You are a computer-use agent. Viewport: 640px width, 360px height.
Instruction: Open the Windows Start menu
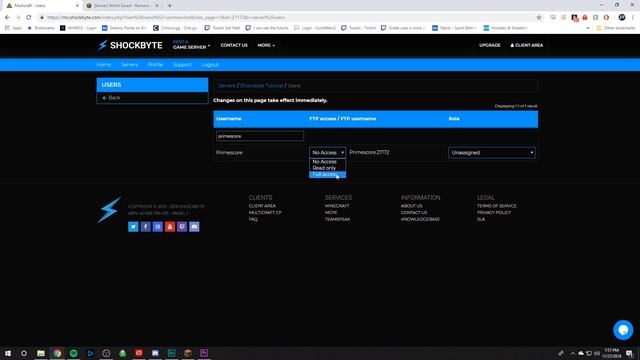coord(7,353)
